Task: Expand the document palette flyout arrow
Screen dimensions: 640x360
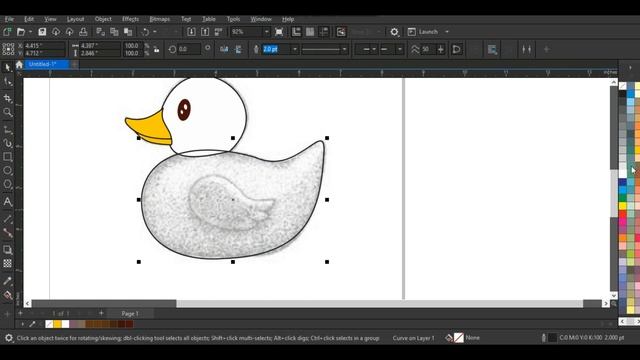Action: pyautogui.click(x=22, y=324)
